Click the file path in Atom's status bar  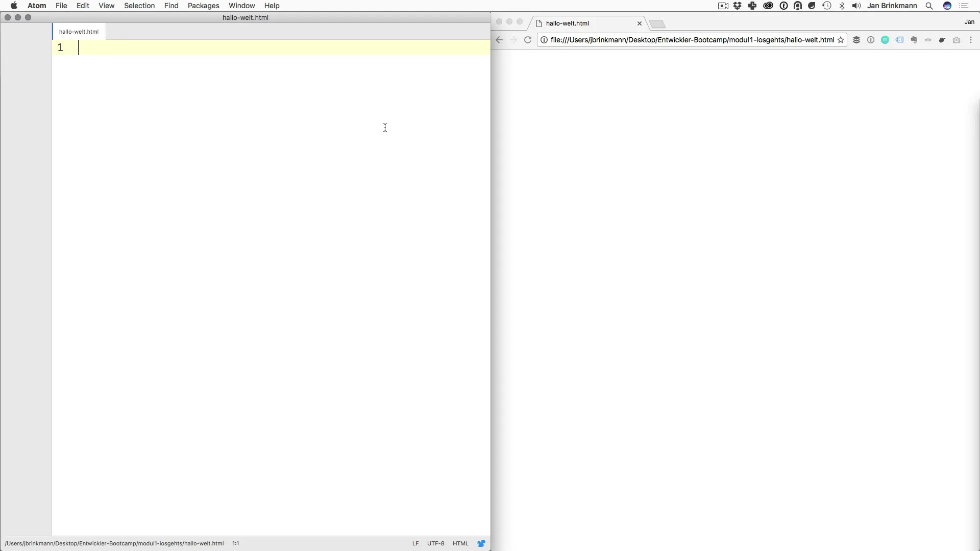click(114, 543)
